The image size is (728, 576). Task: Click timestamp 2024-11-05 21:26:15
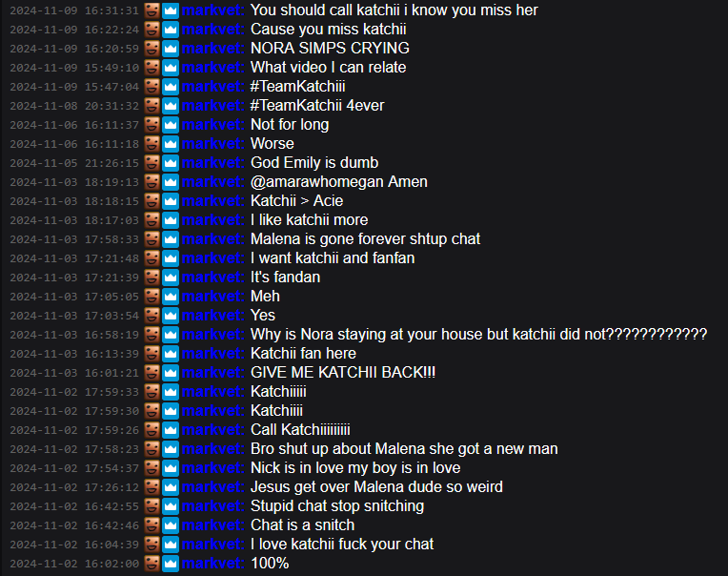[74, 163]
